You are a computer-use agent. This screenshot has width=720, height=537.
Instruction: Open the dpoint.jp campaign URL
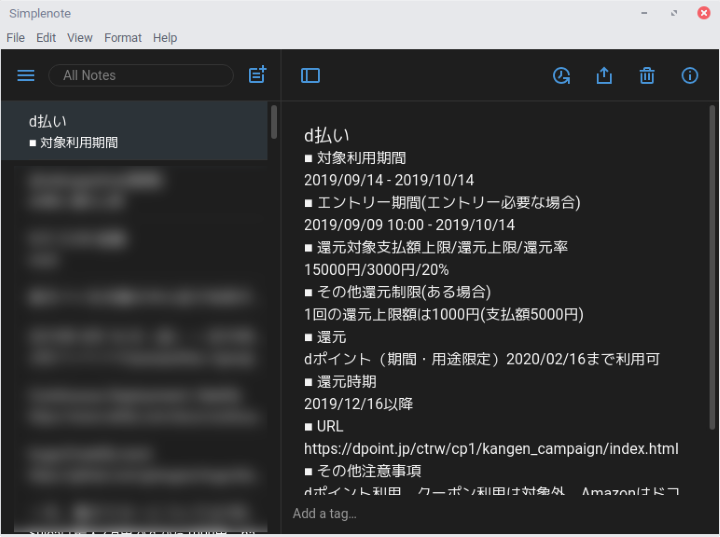[491, 449]
